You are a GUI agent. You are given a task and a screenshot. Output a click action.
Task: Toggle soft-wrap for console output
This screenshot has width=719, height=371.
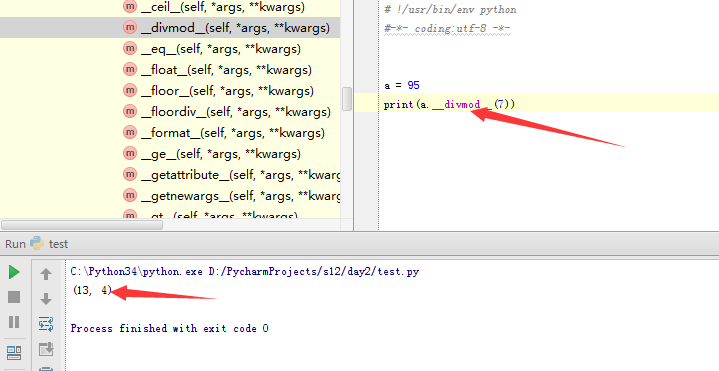pos(46,324)
